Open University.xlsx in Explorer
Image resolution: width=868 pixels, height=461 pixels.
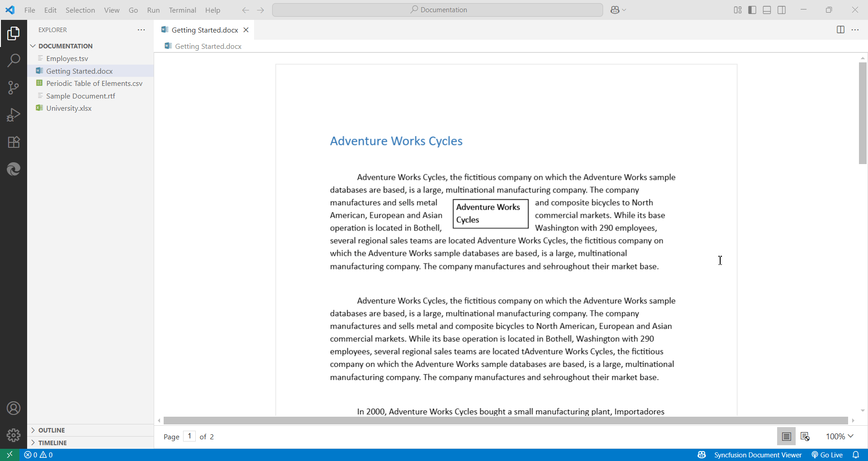click(90, 108)
